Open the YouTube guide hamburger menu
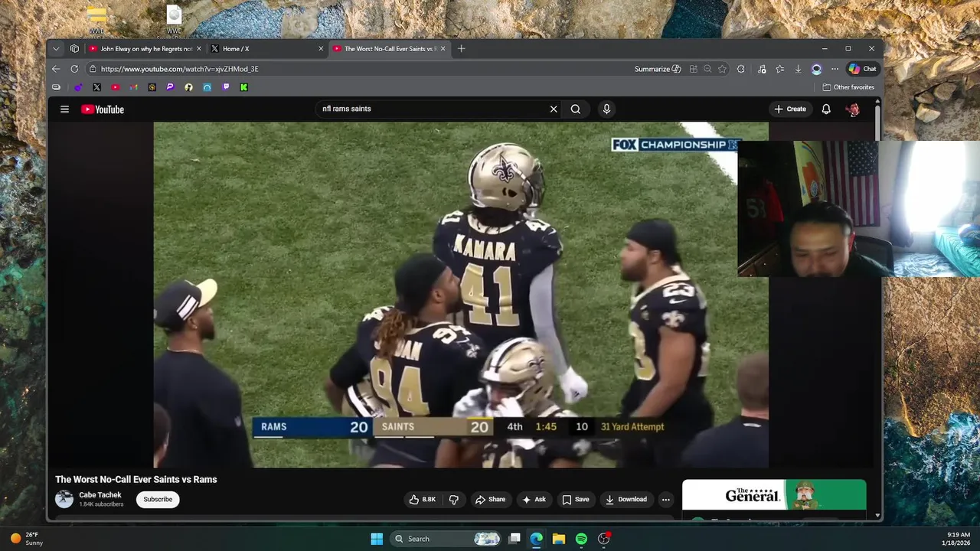Screen dimensions: 980x551 point(64,109)
